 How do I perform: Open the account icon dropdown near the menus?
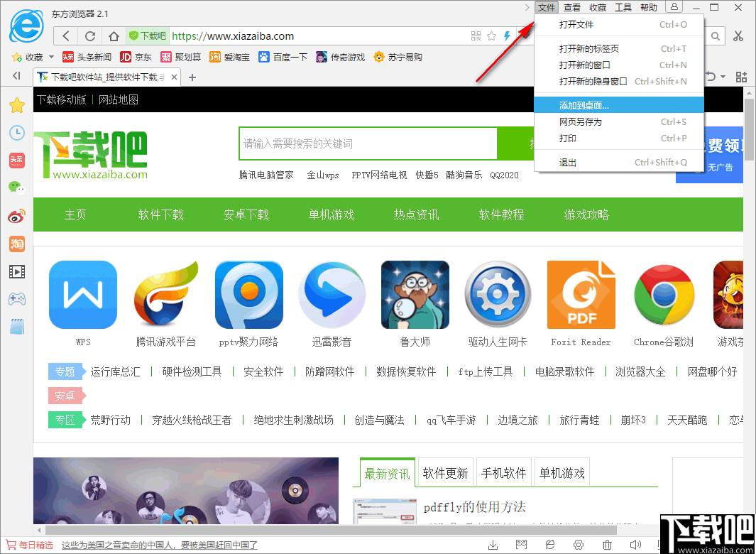[x=673, y=7]
